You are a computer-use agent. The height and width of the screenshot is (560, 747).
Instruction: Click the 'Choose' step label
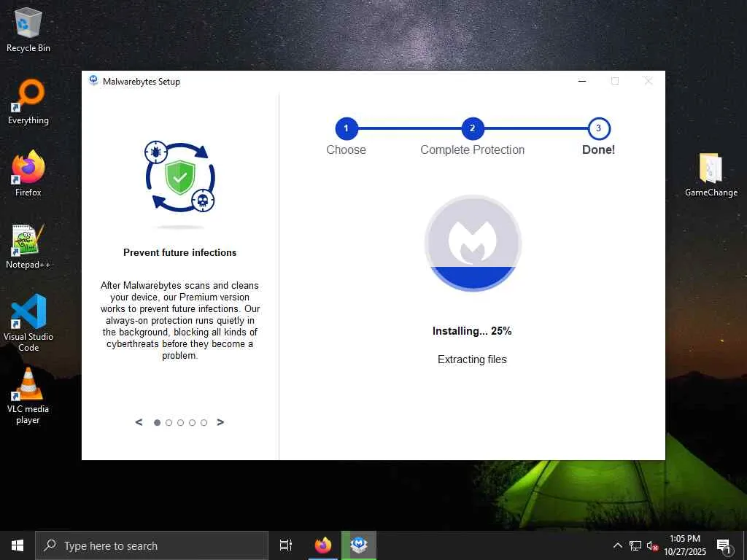click(x=347, y=149)
